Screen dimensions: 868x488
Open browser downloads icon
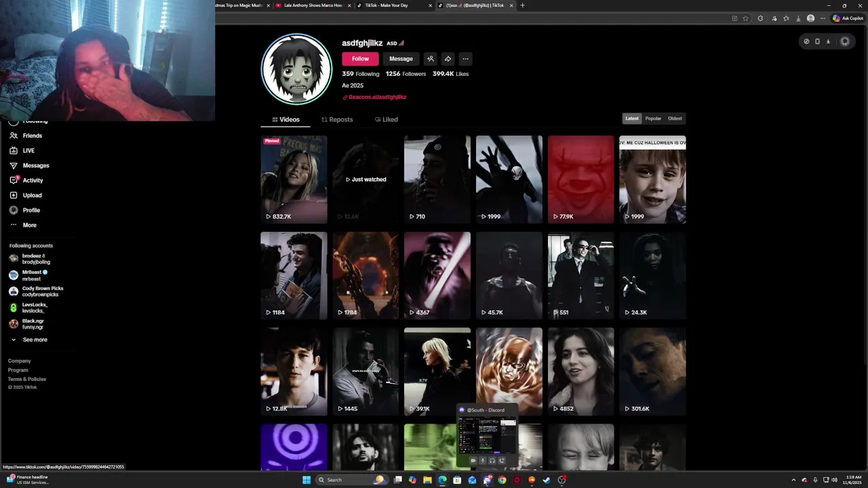pos(798,18)
